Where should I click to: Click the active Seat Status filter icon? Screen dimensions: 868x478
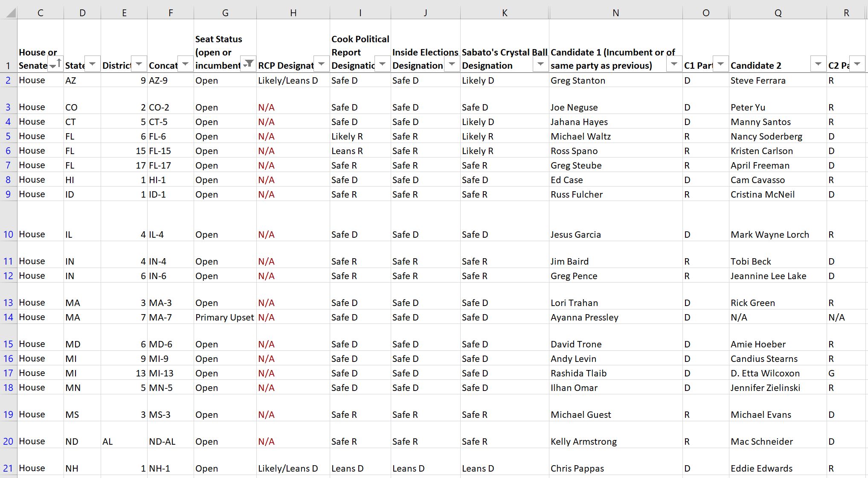[x=248, y=64]
